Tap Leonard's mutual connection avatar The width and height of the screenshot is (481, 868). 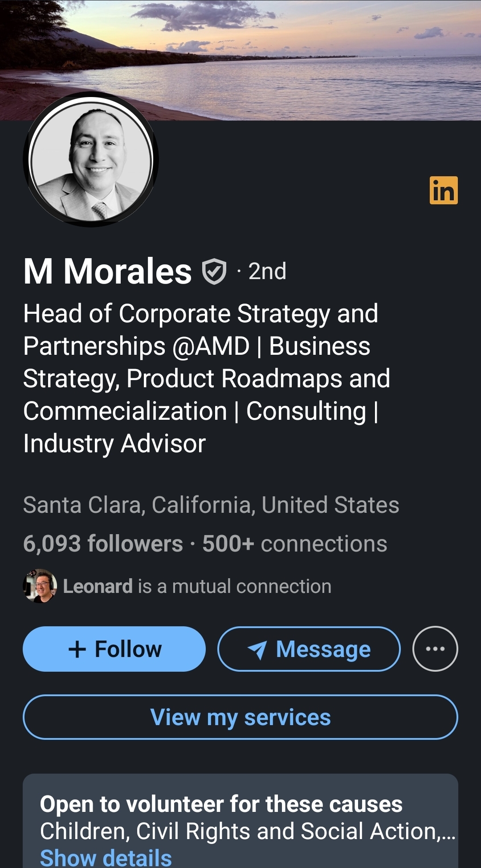point(40,586)
